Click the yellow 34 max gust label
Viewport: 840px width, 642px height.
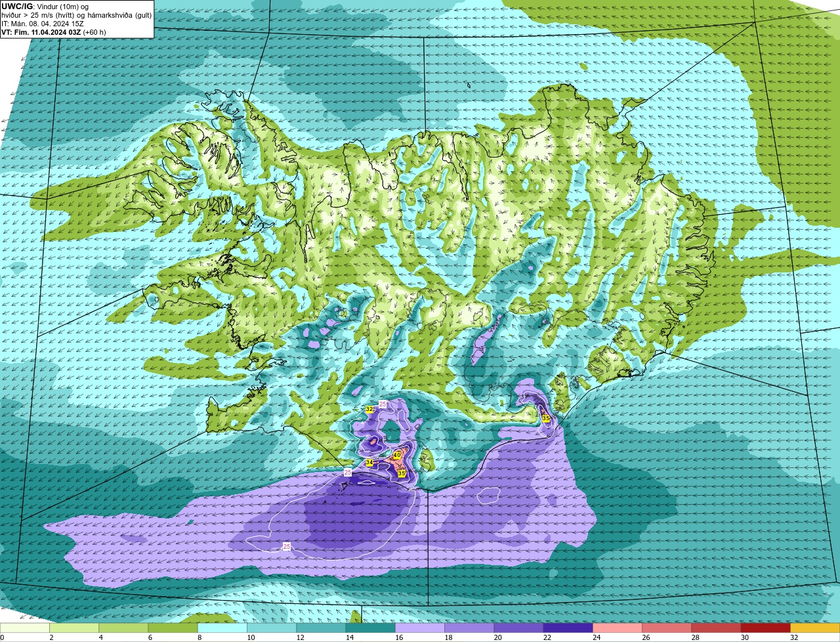tap(369, 463)
